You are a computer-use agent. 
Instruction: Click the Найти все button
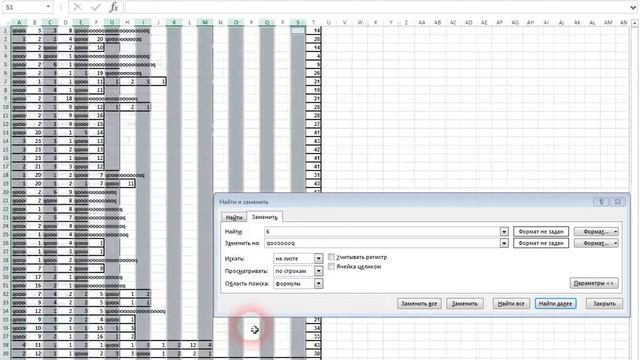click(x=511, y=303)
